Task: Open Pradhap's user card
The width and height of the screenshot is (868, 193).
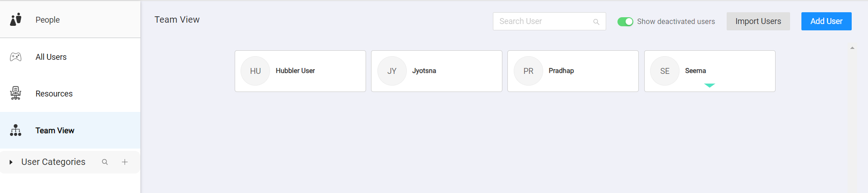Action: pyautogui.click(x=573, y=71)
